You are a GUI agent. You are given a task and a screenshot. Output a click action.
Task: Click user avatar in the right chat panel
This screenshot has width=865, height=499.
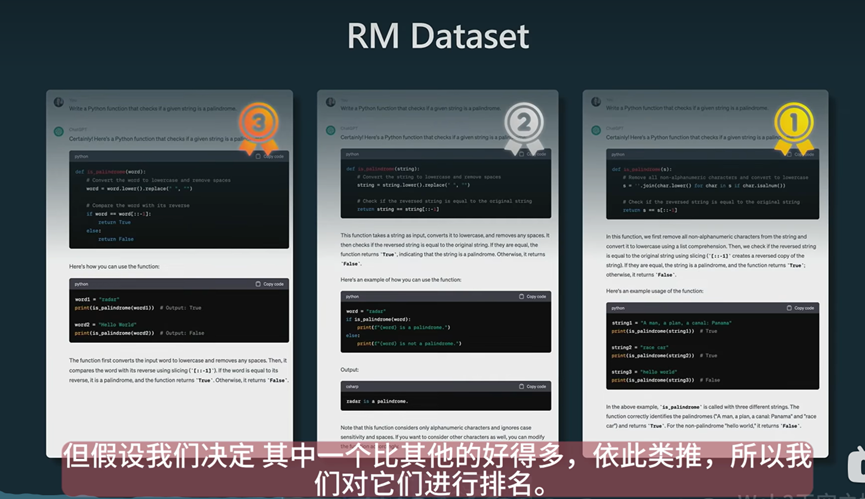[597, 103]
